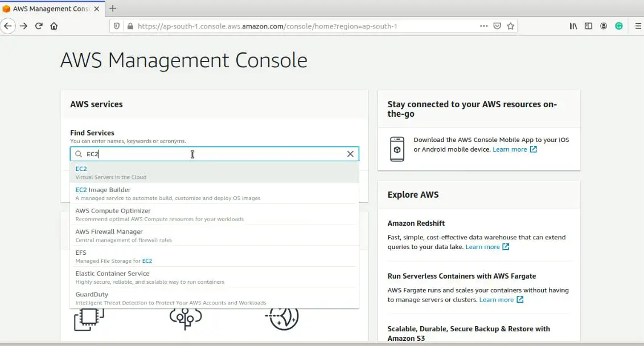The height and width of the screenshot is (346, 644).
Task: Open a new browser tab
Action: click(x=112, y=9)
